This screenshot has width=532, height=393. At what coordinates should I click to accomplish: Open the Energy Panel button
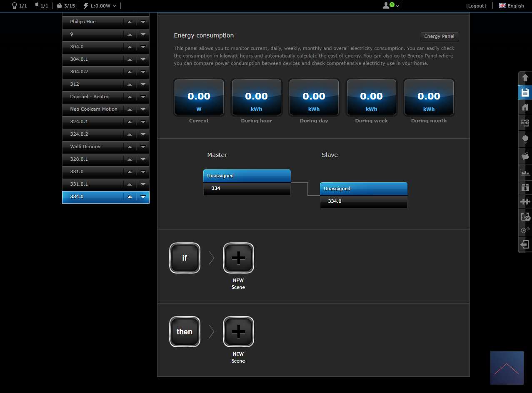pos(439,37)
